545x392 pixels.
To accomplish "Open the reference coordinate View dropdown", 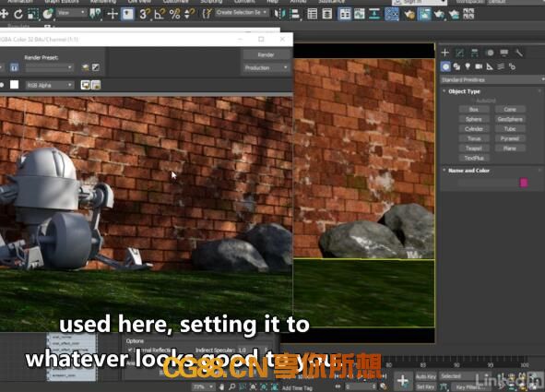I will [x=72, y=13].
